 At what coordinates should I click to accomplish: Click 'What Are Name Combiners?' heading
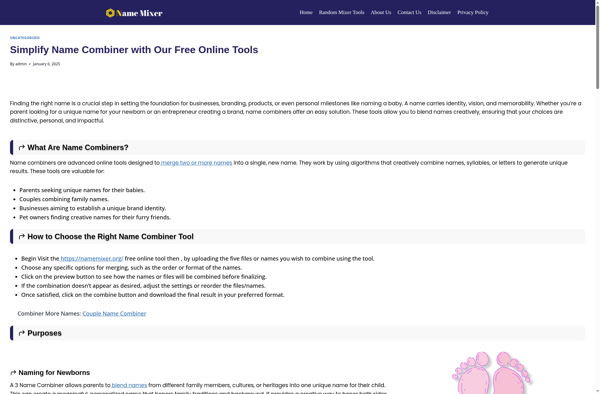point(78,148)
